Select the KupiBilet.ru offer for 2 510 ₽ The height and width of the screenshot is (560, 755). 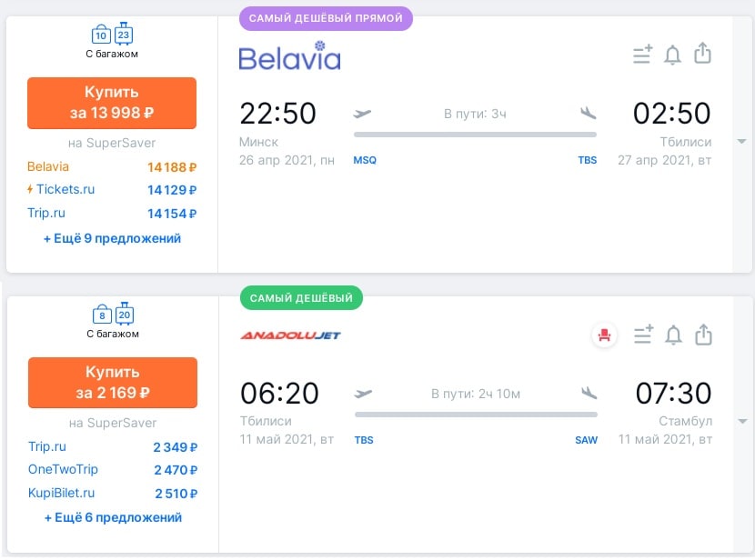113,493
